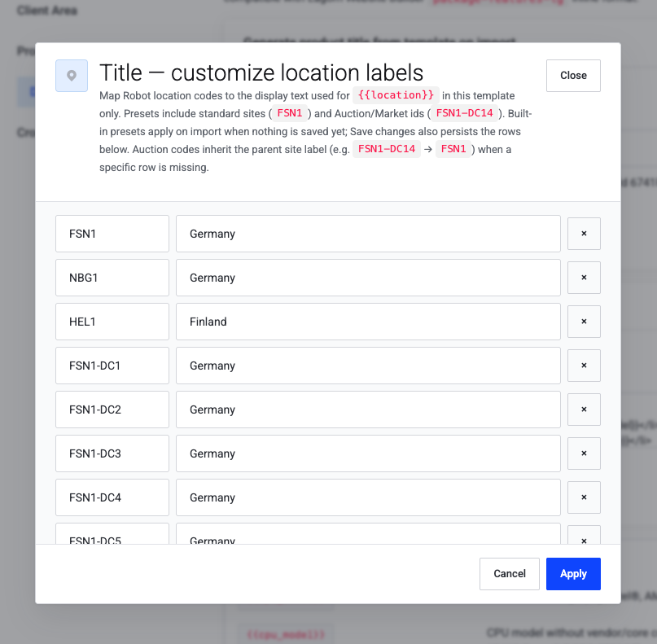Cancel the location label changes
Screen dimensions: 657x644
509,574
